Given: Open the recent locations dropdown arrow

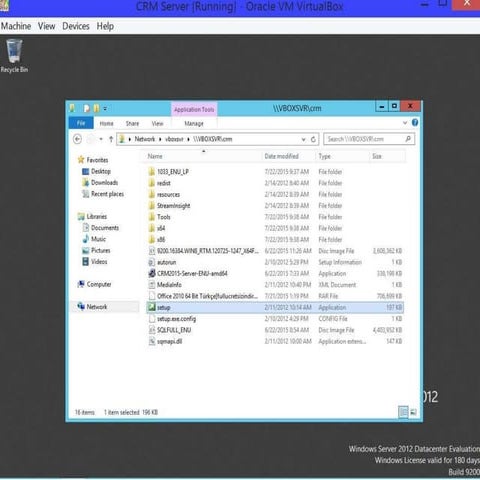Looking at the screenshot, I should pos(101,139).
